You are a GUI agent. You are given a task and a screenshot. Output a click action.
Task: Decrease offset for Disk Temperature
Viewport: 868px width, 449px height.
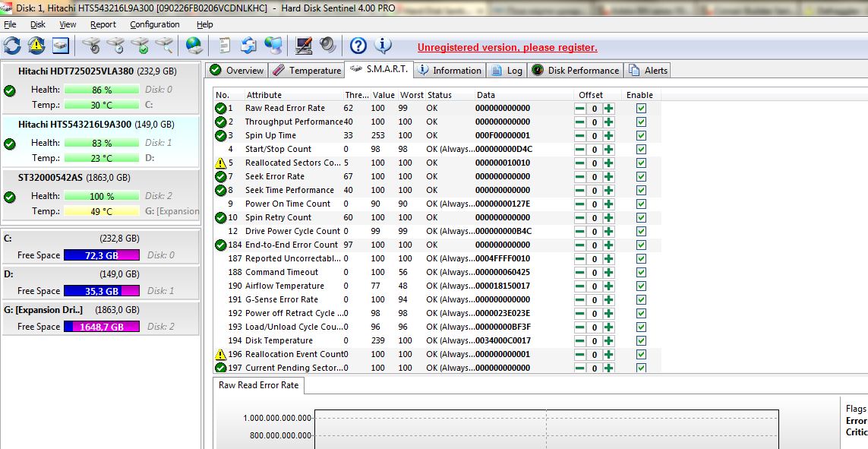pos(579,340)
